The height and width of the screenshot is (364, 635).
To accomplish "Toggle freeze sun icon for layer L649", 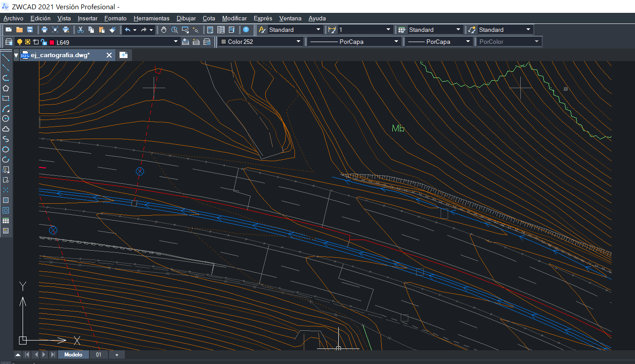I will coord(27,42).
